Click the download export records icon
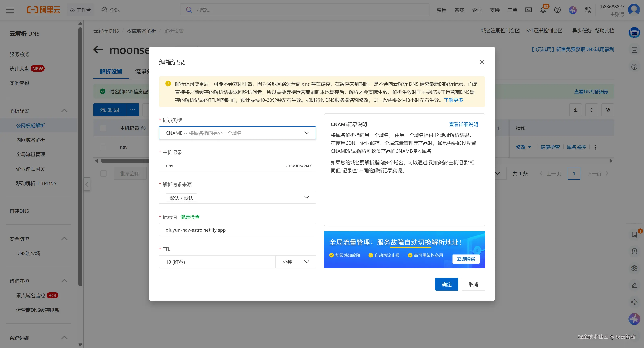This screenshot has height=348, width=644. pos(576,110)
